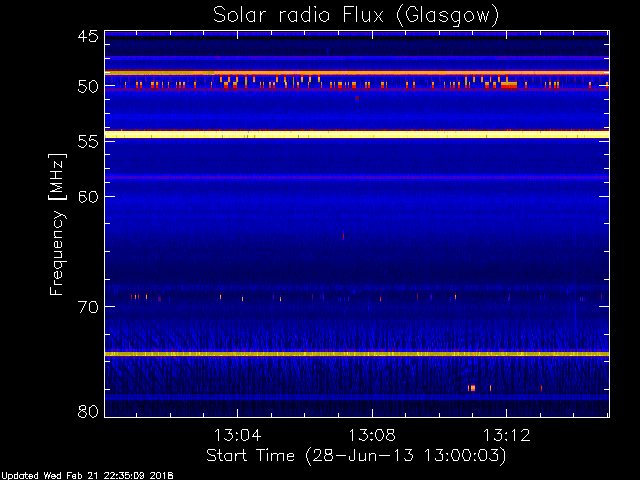Click the time tick label 13:08
Viewport: 640px width, 480px height.
tap(372, 435)
